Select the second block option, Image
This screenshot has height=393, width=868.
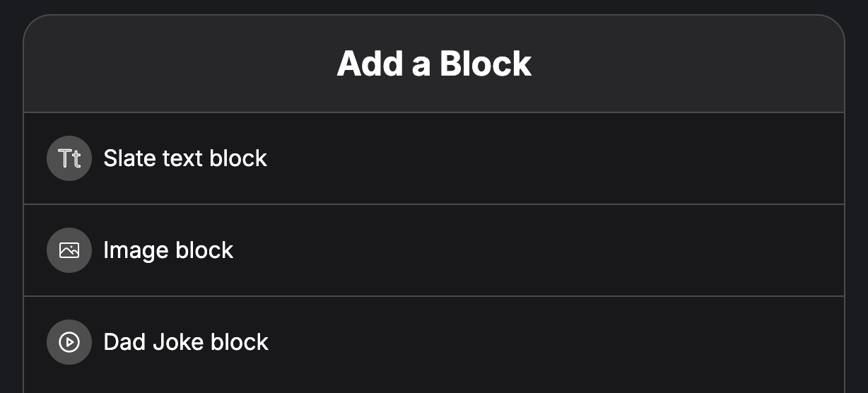pos(434,250)
